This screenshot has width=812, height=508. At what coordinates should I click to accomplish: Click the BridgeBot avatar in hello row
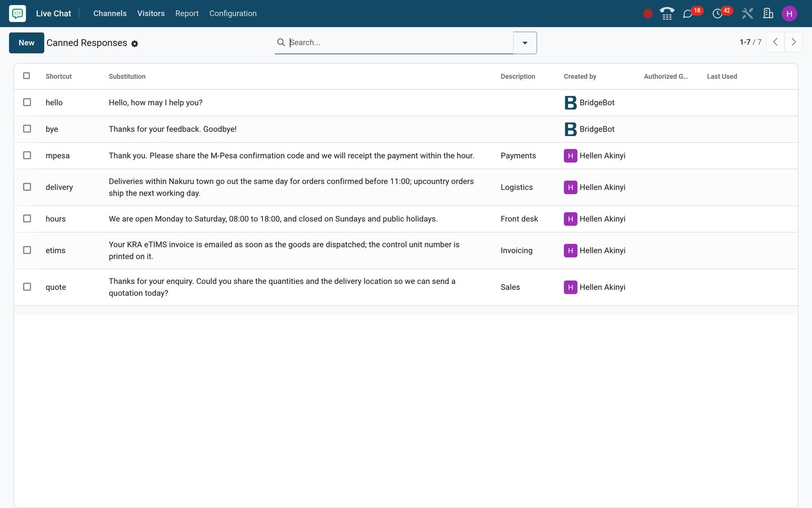click(x=570, y=103)
